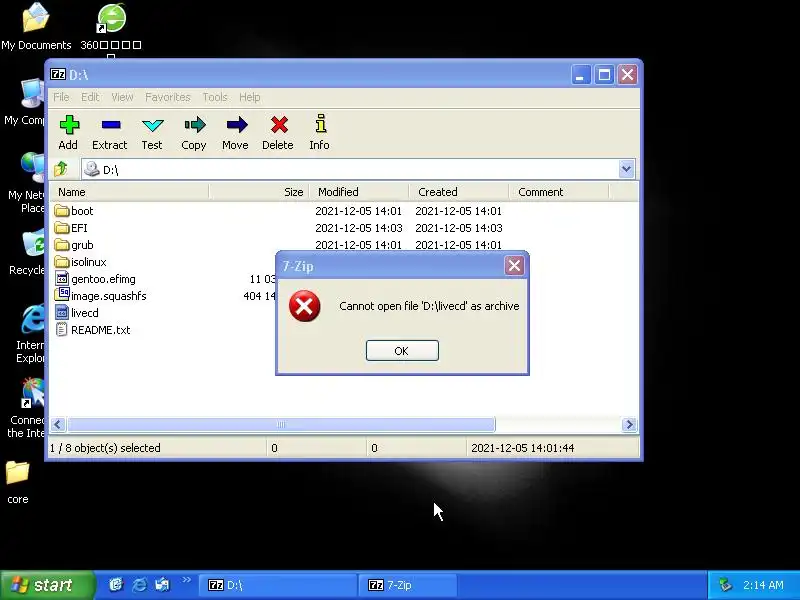Screen dimensions: 800x600
Task: Click the Delete toolbar icon
Action: (279, 125)
